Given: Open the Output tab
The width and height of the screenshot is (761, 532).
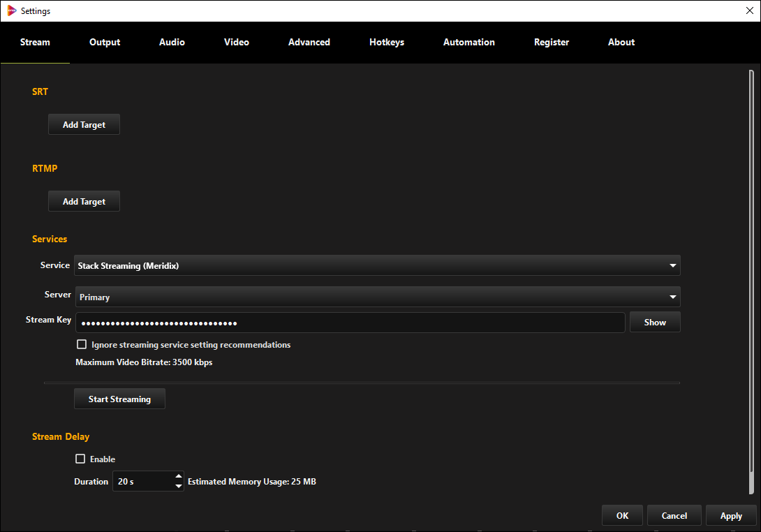Looking at the screenshot, I should 105,42.
